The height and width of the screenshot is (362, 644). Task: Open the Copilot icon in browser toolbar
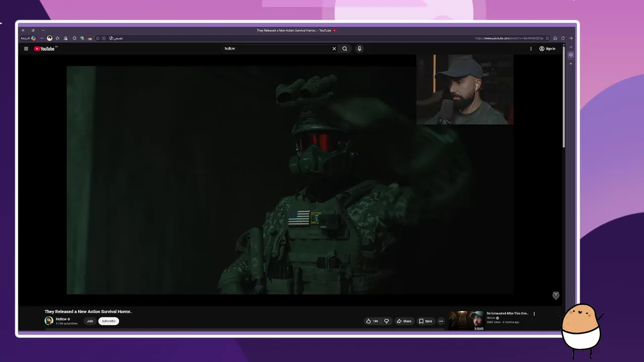33,38
